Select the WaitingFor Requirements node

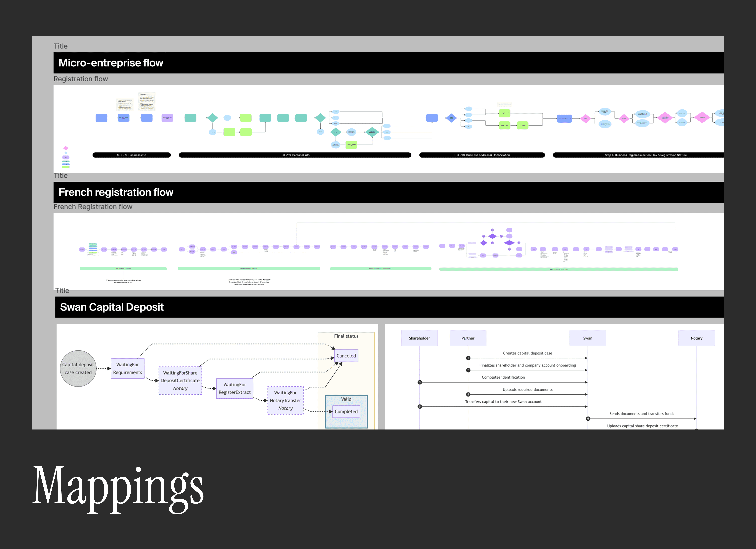click(x=127, y=369)
